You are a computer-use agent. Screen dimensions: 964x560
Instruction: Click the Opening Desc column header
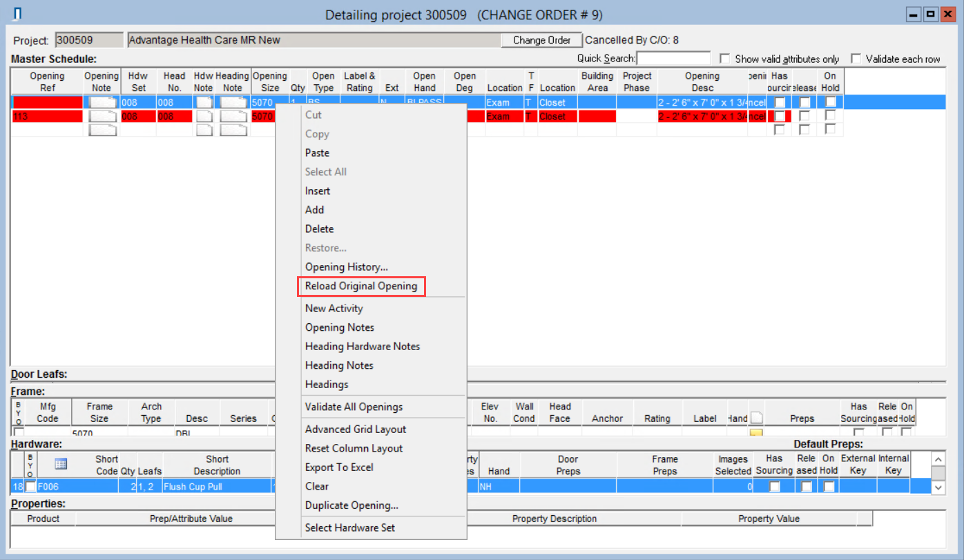coord(702,81)
